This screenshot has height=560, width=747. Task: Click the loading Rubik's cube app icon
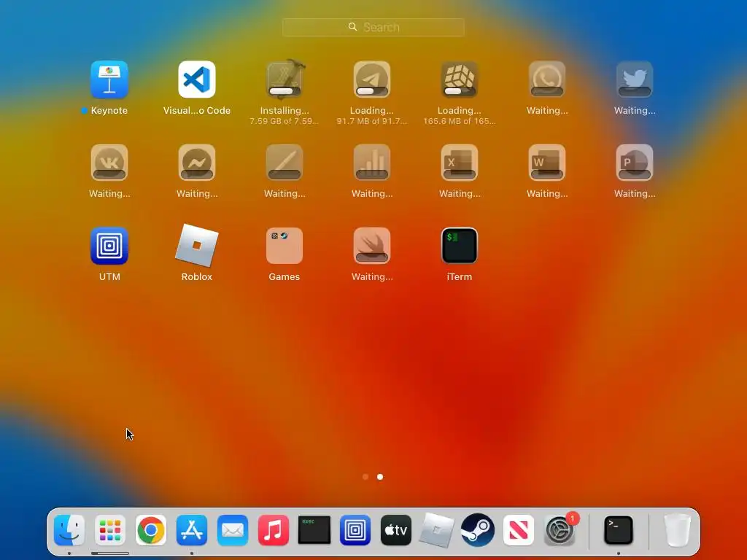pyautogui.click(x=460, y=79)
